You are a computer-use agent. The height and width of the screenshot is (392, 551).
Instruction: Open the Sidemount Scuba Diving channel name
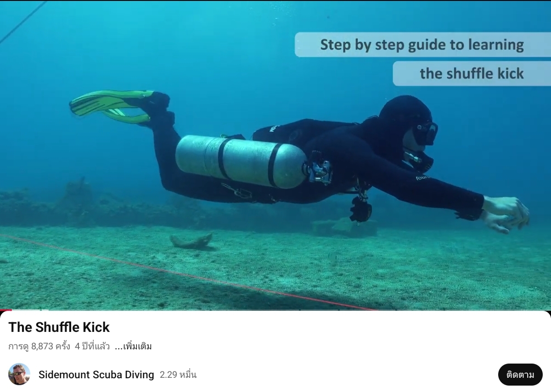click(x=96, y=375)
